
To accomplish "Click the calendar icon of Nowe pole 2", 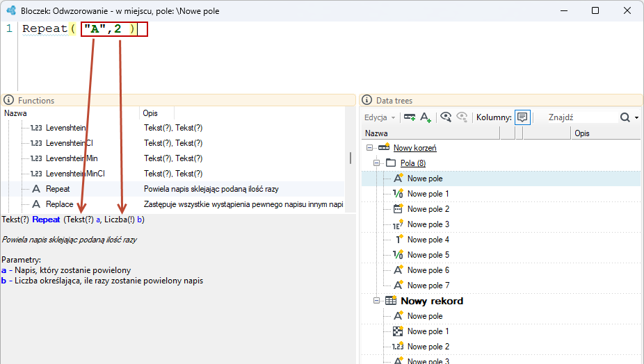I will 398,209.
